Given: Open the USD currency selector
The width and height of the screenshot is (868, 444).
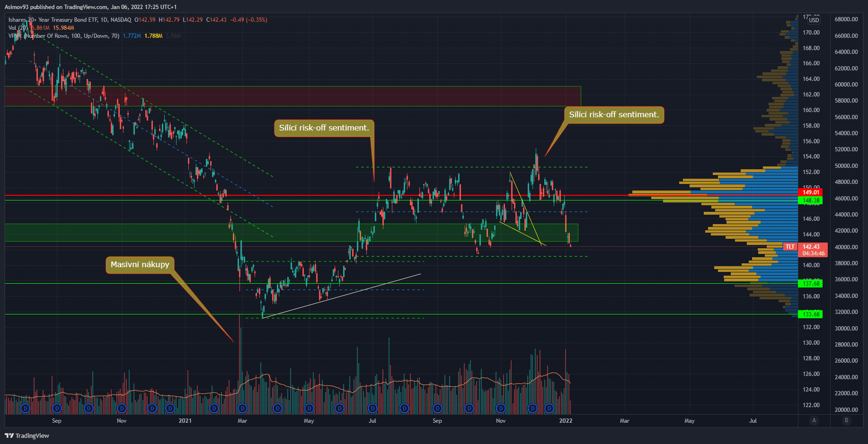Looking at the screenshot, I should pyautogui.click(x=814, y=20).
